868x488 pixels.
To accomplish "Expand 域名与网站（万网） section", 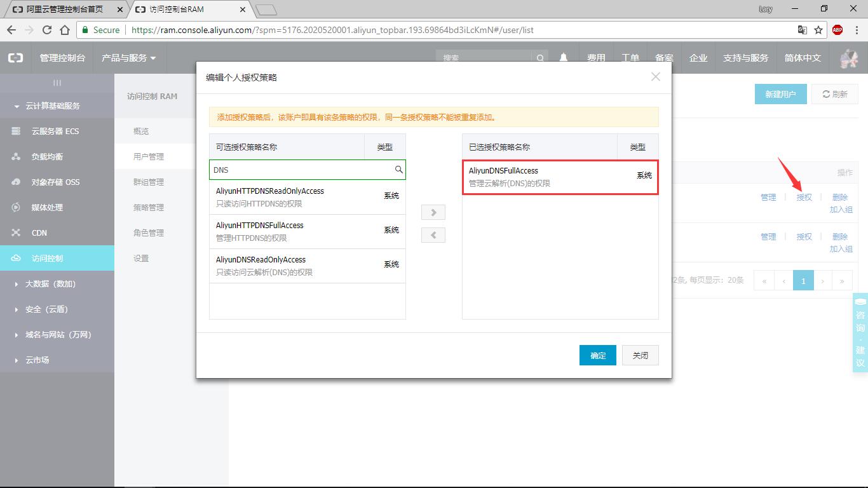I will coord(57,334).
